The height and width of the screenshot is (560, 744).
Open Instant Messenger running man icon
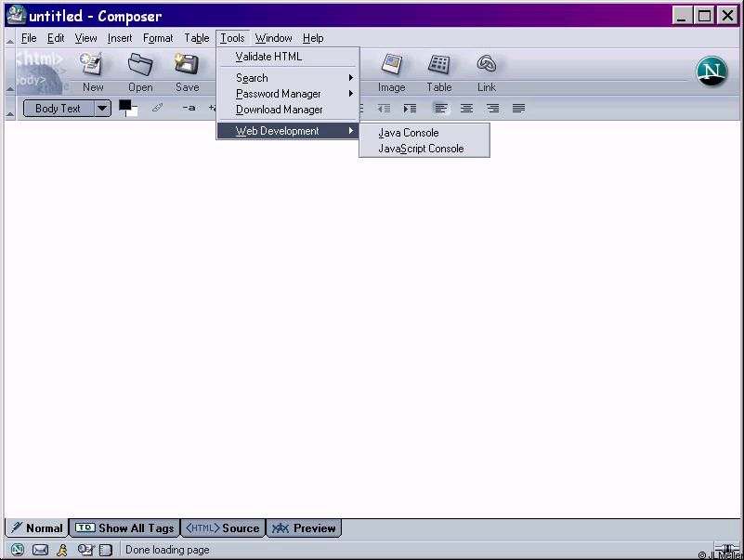point(62,550)
